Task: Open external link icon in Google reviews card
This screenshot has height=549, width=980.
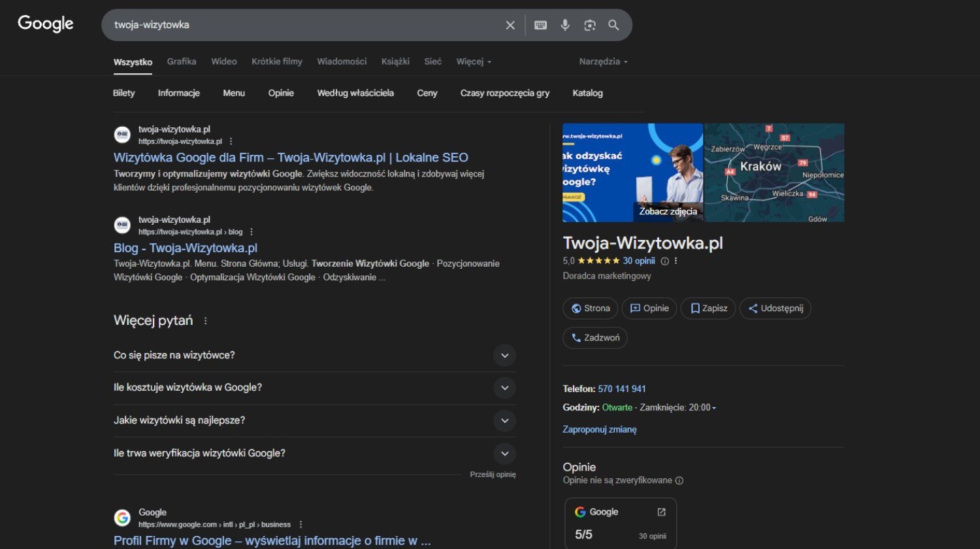Action: [661, 512]
